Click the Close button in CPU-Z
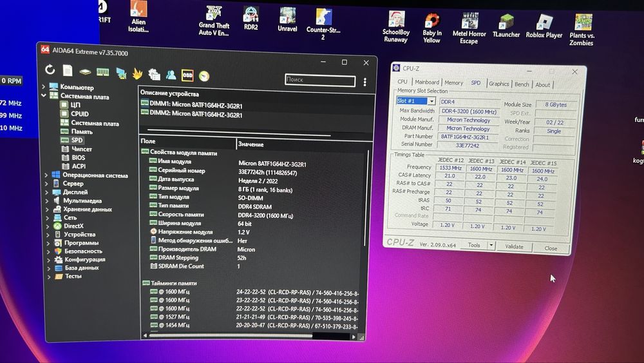This screenshot has width=644, height=363. (551, 248)
